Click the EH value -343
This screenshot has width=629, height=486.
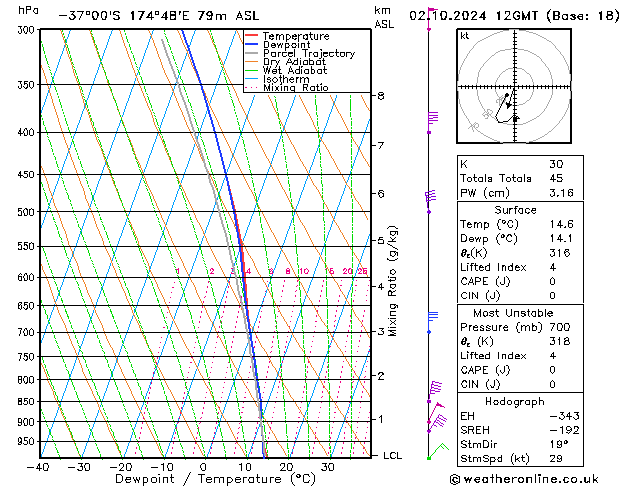click(x=565, y=416)
